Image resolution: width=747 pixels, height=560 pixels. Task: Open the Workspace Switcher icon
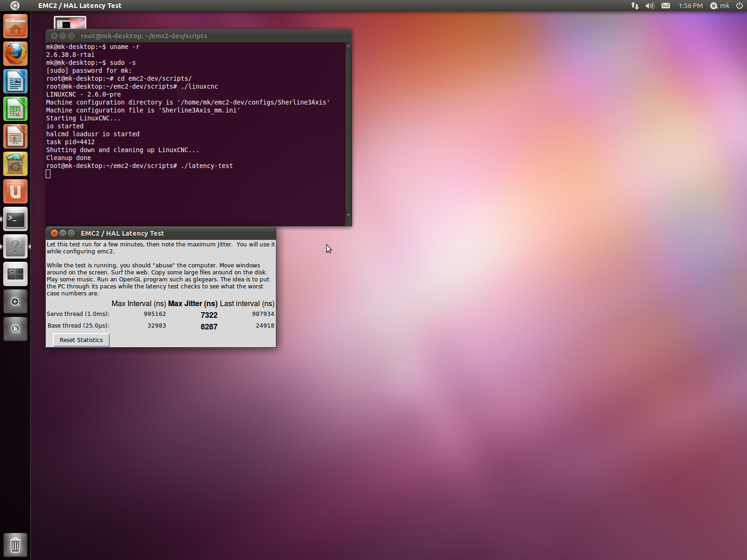[15, 274]
